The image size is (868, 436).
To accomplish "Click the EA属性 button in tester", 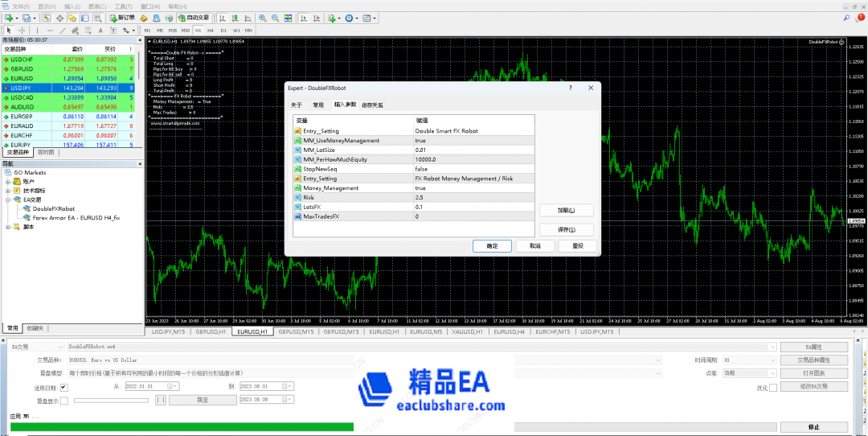I will 813,347.
